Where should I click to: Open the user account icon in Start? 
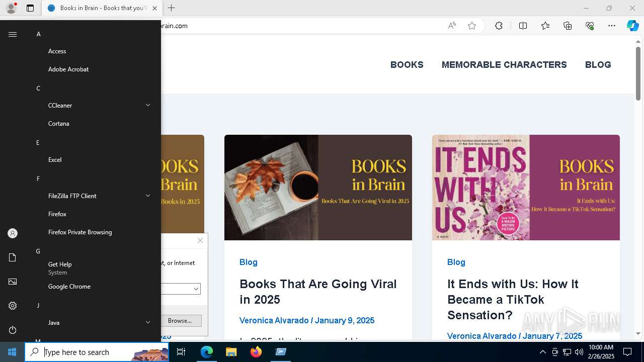(x=13, y=233)
